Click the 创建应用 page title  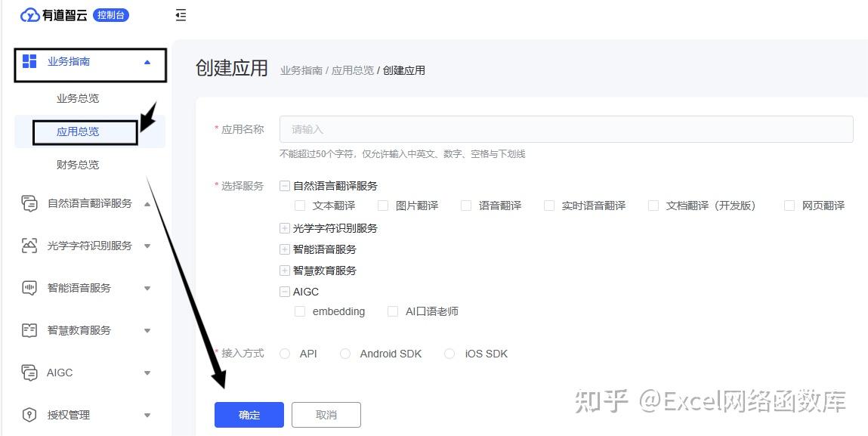point(232,68)
